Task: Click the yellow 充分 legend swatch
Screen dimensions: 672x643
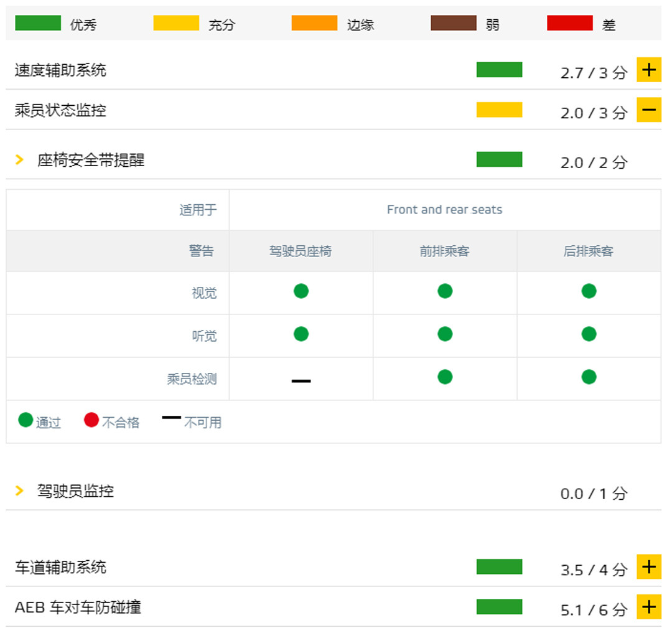Action: 176,23
